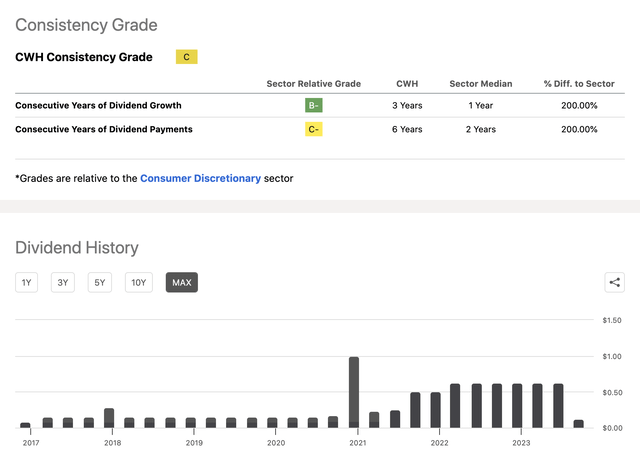Open the Consumer Discretionary sector link
This screenshot has height=470, width=640.
200,178
